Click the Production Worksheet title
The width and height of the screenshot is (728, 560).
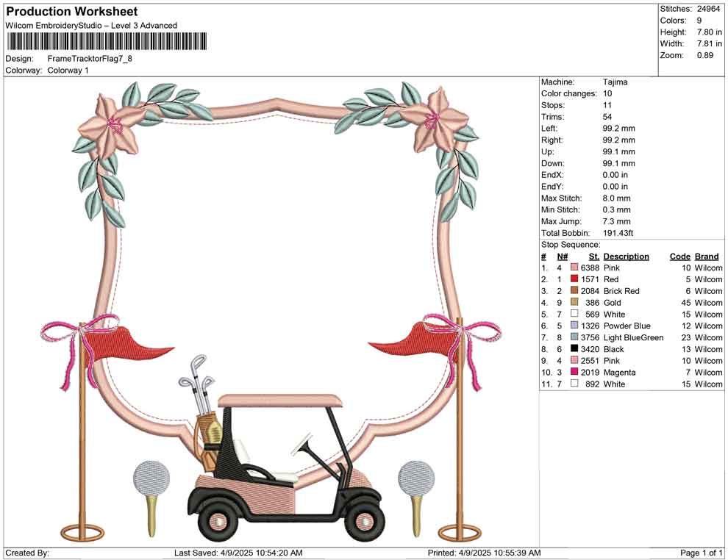point(71,11)
